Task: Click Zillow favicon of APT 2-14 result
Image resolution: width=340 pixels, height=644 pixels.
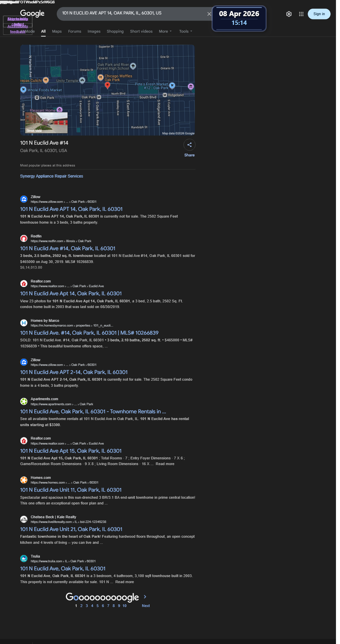Action: click(24, 362)
